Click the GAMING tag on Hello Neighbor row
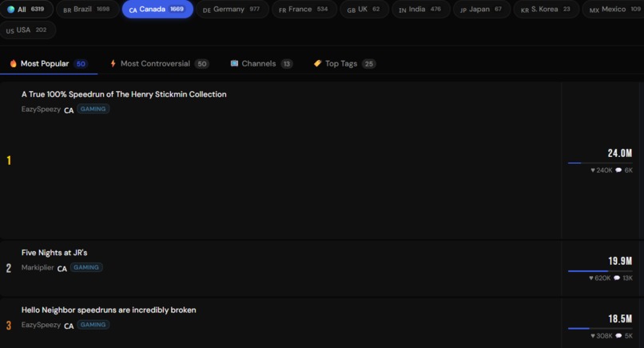This screenshot has height=348, width=644. (x=93, y=325)
